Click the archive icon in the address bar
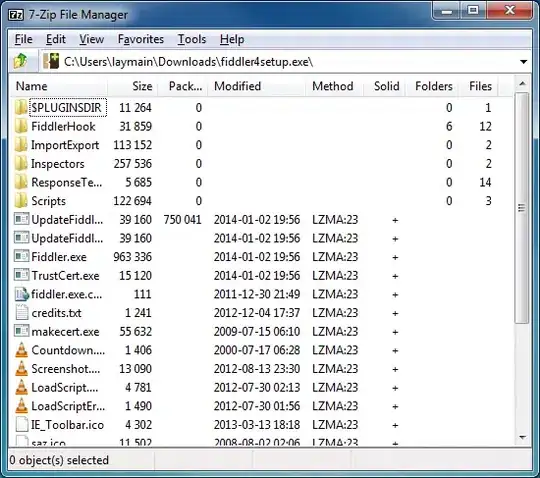540x478 pixels. click(51, 61)
